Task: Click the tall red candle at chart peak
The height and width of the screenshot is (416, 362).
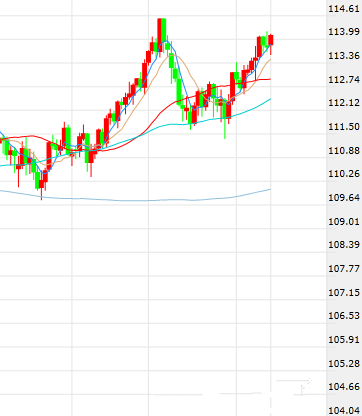Action: tap(160, 35)
